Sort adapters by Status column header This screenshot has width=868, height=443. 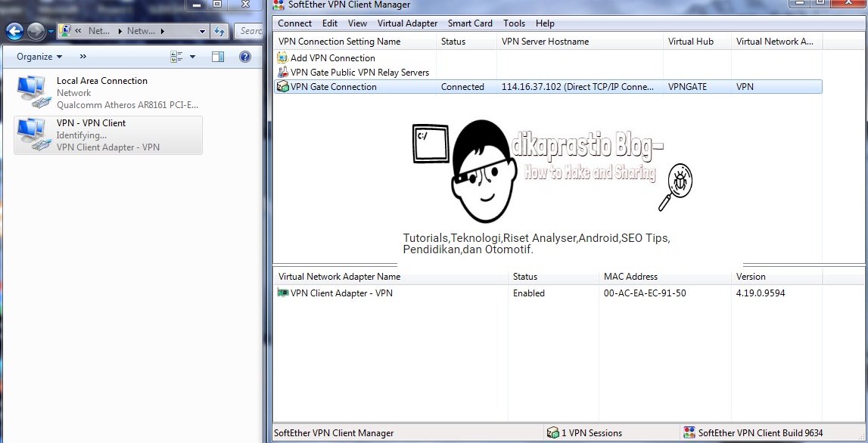click(554, 277)
